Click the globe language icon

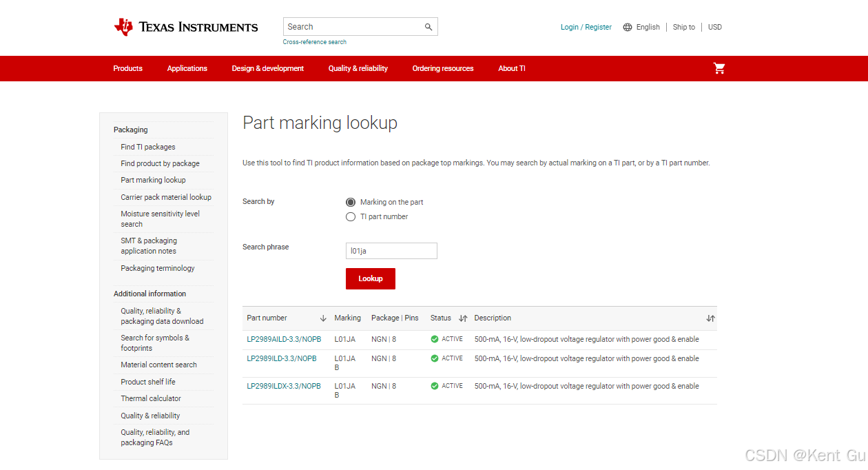coord(628,28)
